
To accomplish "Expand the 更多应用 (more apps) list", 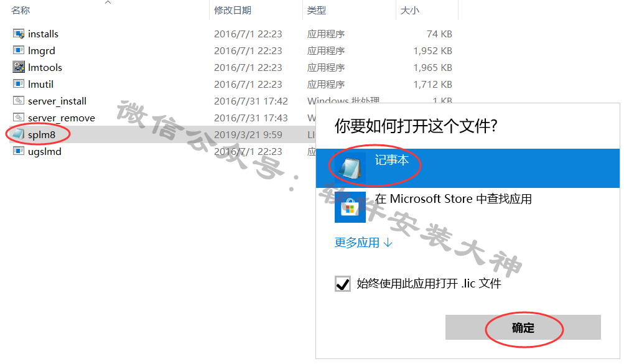I will click(x=363, y=242).
